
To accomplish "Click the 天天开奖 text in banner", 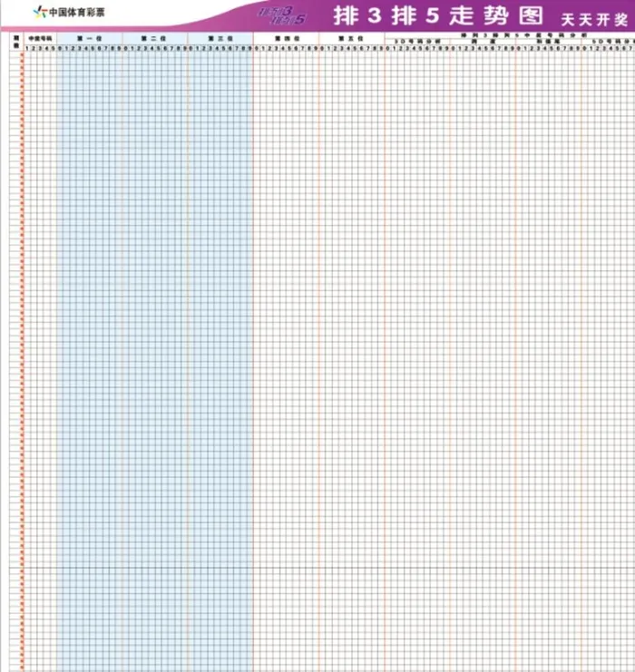I will [594, 18].
